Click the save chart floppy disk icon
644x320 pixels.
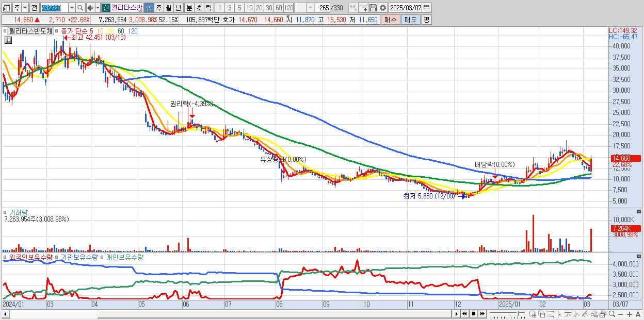coord(373,8)
